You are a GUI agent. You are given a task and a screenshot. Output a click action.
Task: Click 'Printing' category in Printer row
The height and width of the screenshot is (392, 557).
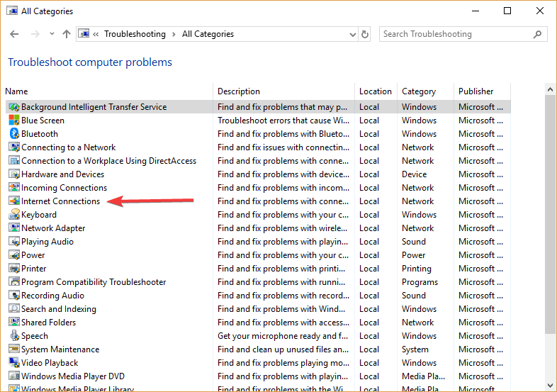[x=416, y=269]
